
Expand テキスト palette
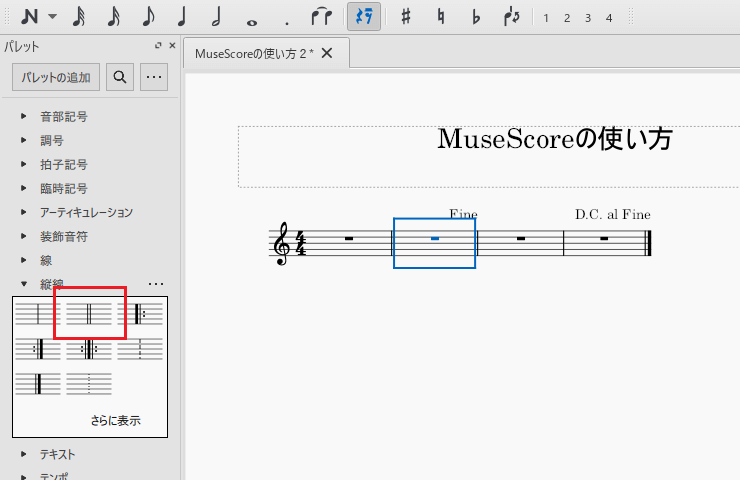click(24, 454)
